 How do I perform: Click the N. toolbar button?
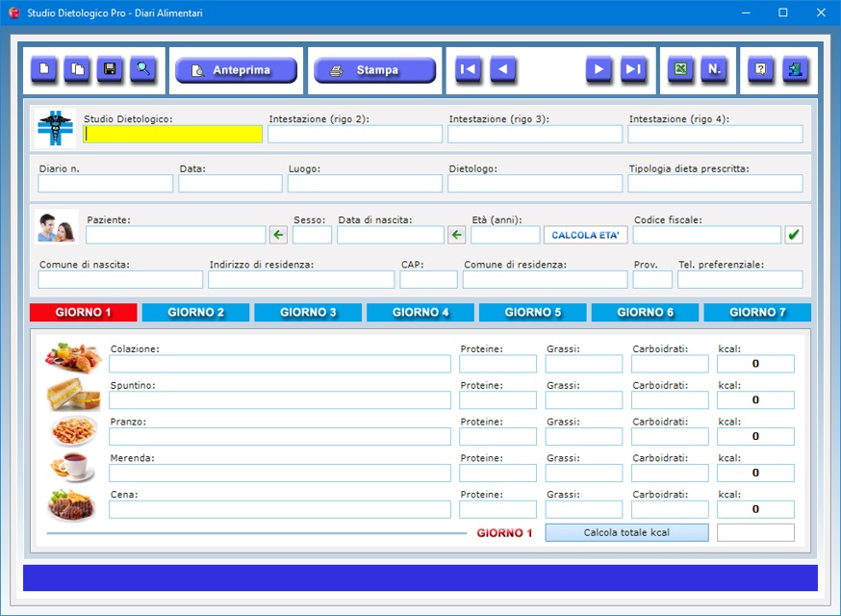(714, 69)
